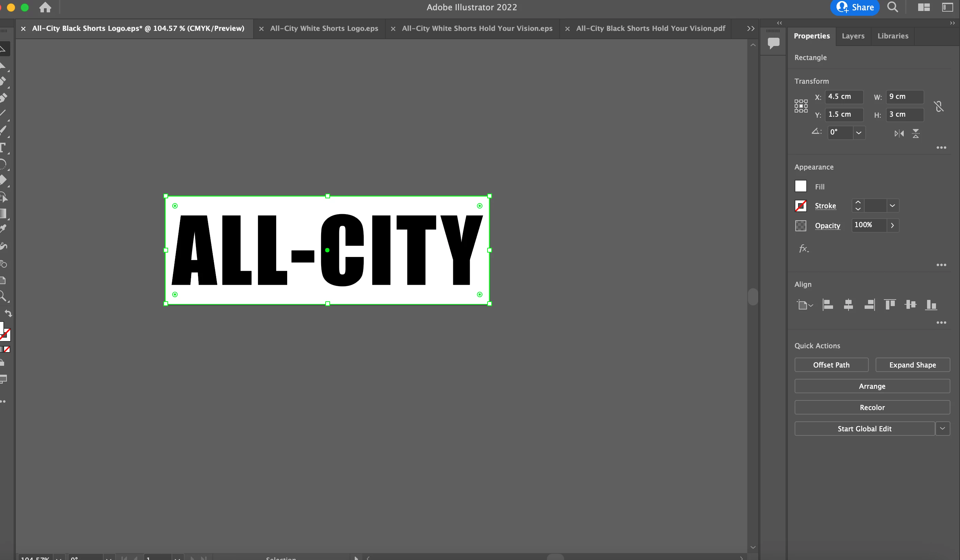Click the reference point locator grid

[x=801, y=106]
